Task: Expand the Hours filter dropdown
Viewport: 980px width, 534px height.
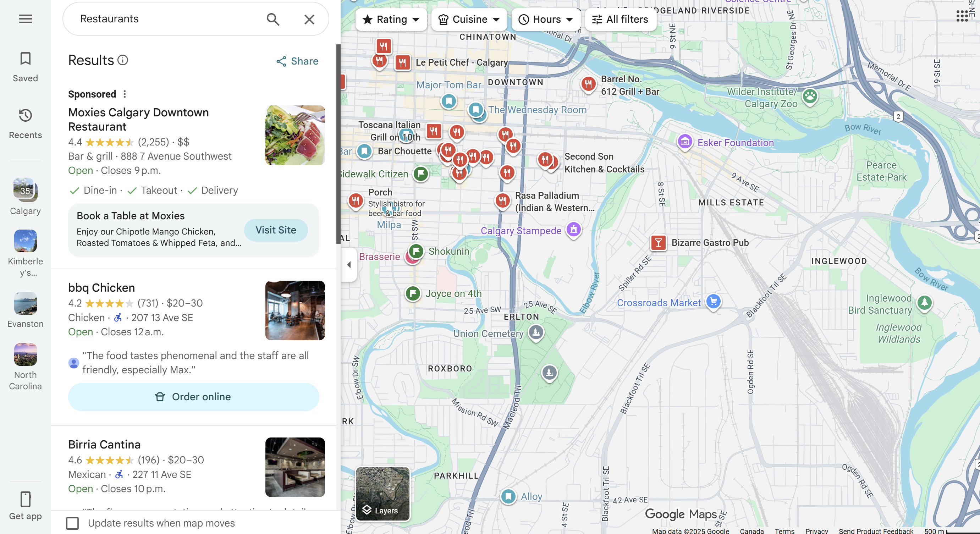Action: (546, 20)
